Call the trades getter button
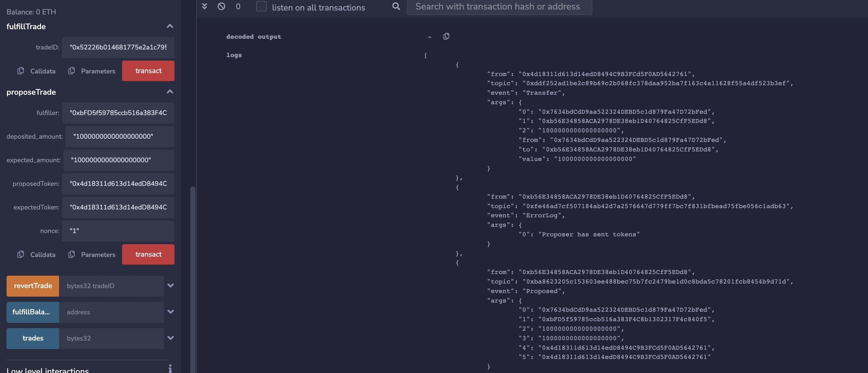 click(x=33, y=338)
